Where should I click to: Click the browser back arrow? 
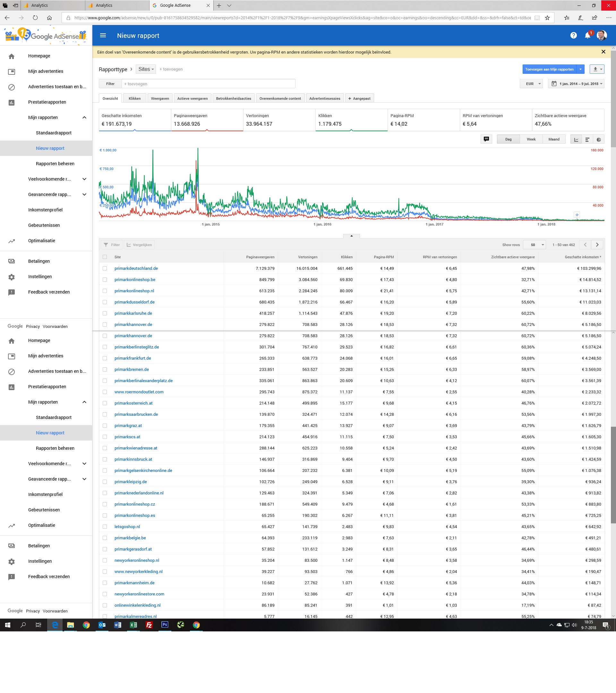coord(7,18)
